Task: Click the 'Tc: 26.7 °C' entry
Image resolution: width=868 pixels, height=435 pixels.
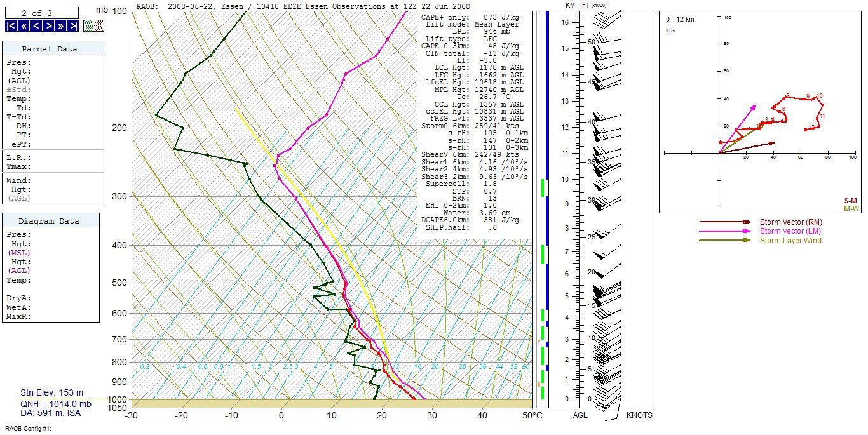Action: 484,97
